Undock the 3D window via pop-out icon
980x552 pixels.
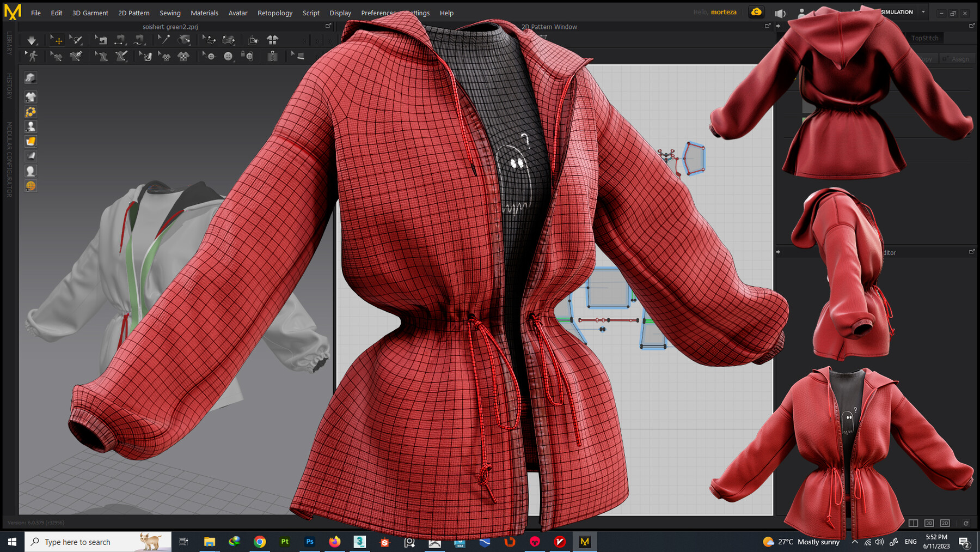(328, 26)
